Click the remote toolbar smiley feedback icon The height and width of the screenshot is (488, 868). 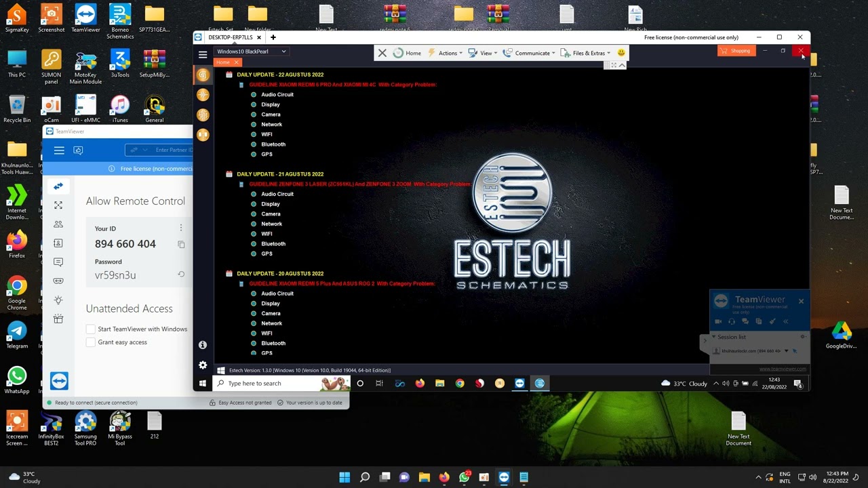point(620,53)
